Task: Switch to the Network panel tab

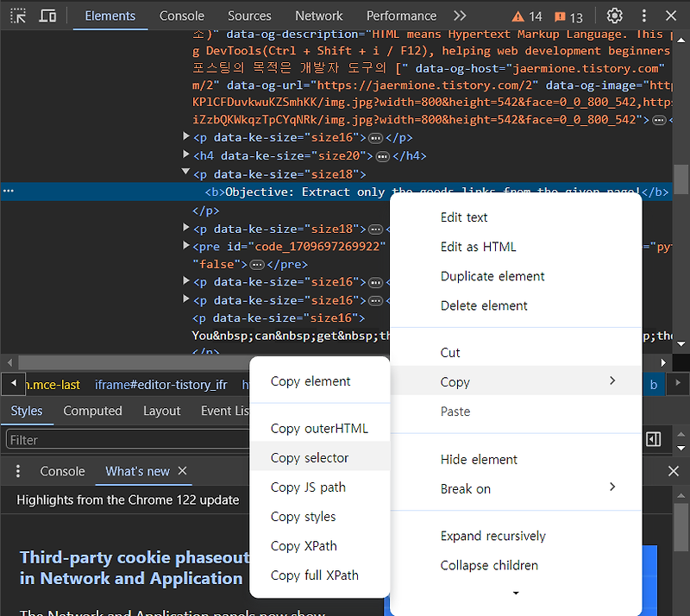Action: coord(318,16)
